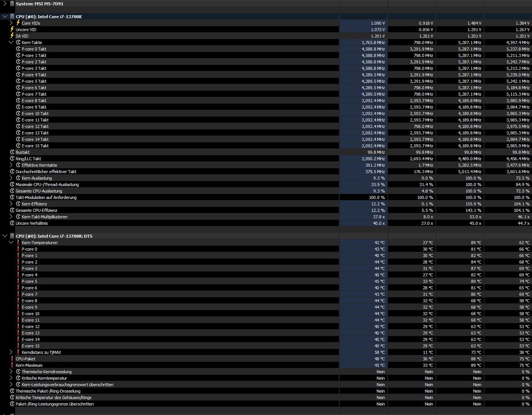
Task: Collapse the CPU [#0]: Intel Core i7-13700K group
Action: click(5, 17)
